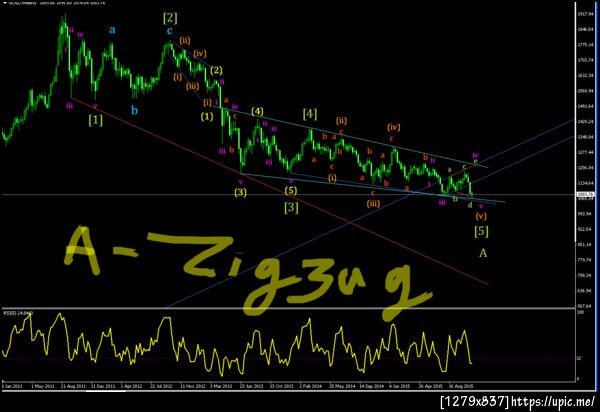Click the 23 Jun 2013 date label
The width and height of the screenshot is (600, 412).
point(251,386)
